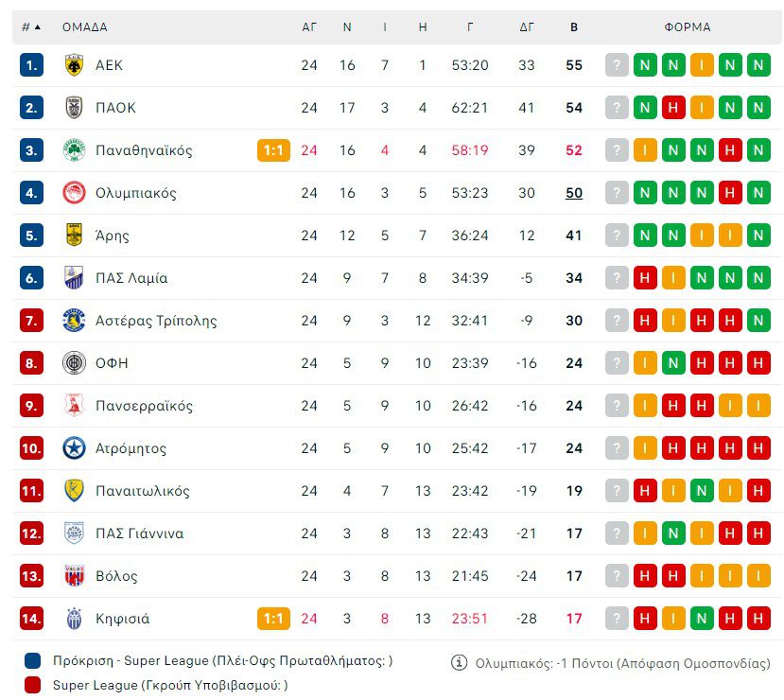This screenshot has height=700, width=784.
Task: Open the Παναθηναϊκός 1:1 live score badge
Action: pyautogui.click(x=273, y=150)
